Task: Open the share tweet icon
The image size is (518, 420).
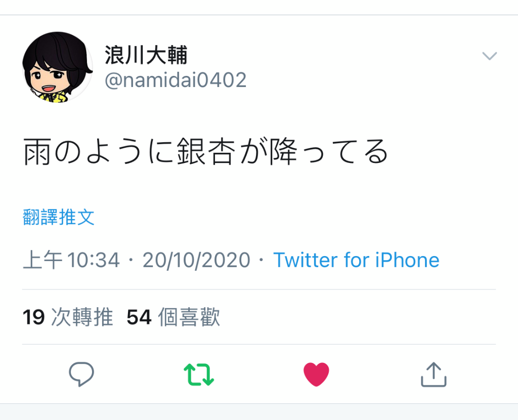Action: point(434,374)
